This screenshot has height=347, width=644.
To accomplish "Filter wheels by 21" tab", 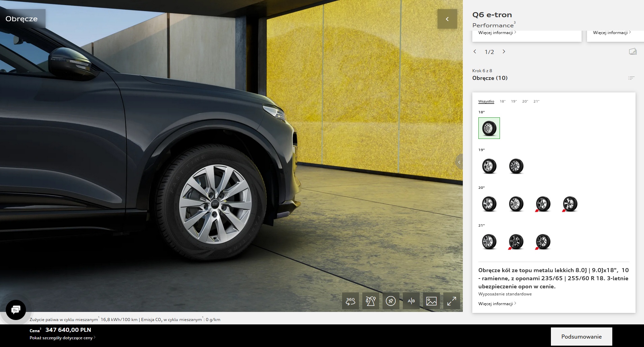I will [x=536, y=101].
